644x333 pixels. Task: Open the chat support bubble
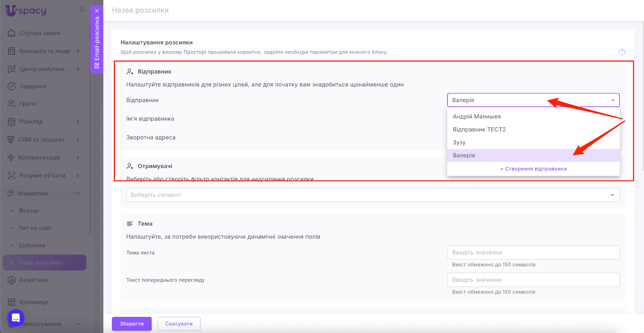[16, 318]
